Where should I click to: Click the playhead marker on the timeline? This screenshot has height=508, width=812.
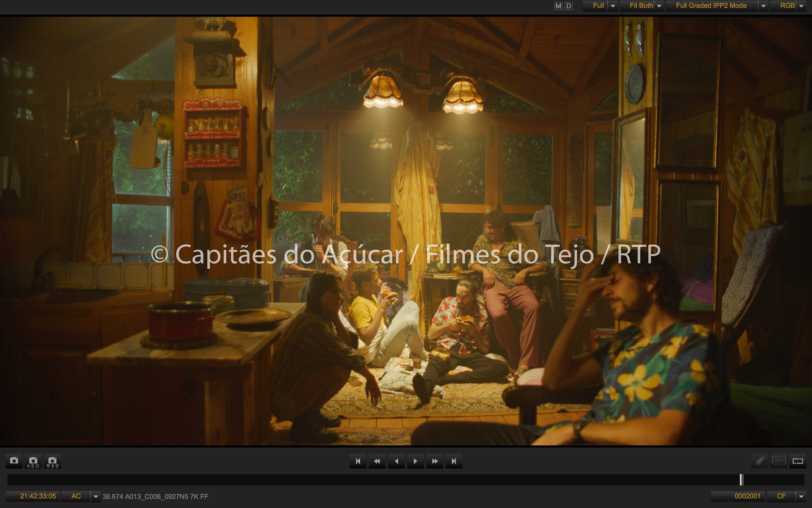(741, 480)
